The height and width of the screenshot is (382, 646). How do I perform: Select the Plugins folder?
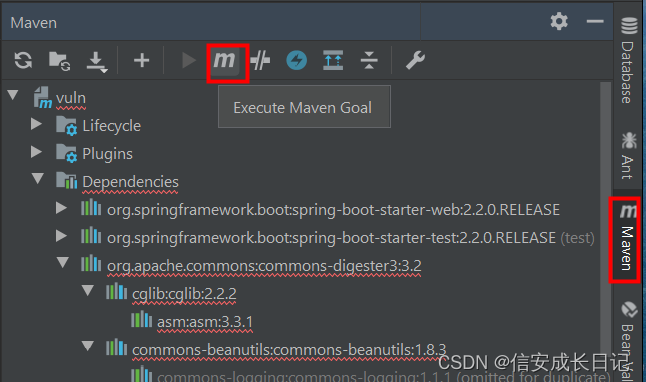click(x=107, y=154)
